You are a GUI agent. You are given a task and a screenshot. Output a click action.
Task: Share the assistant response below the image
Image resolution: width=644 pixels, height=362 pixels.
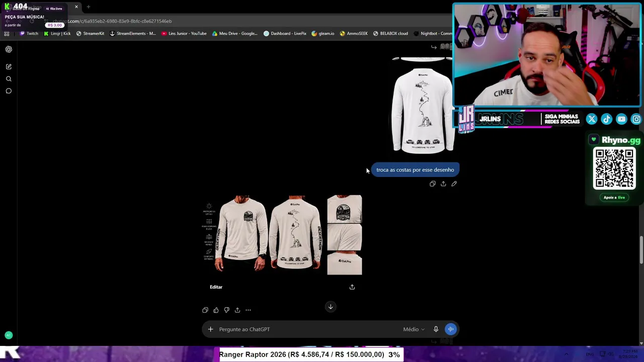[x=237, y=310]
